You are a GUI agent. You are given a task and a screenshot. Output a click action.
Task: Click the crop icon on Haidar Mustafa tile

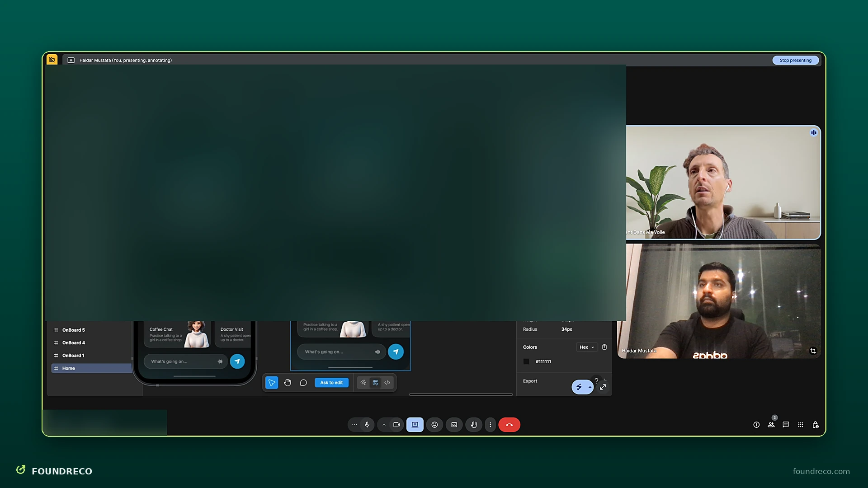coord(813,351)
